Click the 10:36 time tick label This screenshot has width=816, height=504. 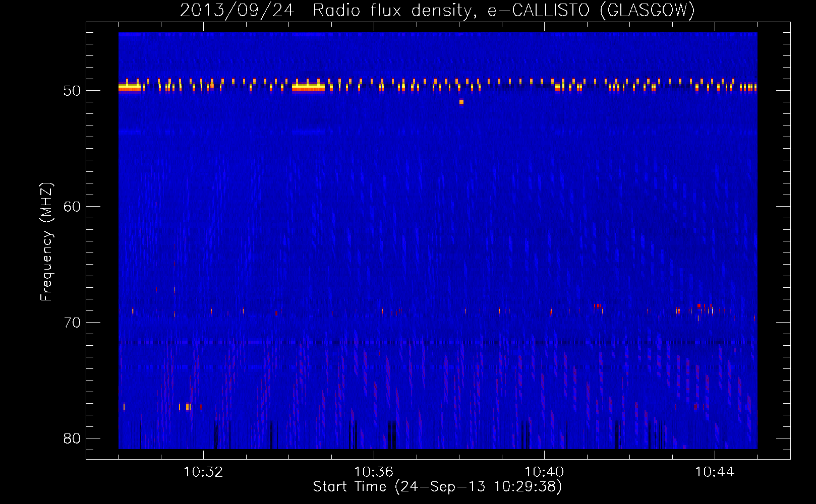coord(374,472)
